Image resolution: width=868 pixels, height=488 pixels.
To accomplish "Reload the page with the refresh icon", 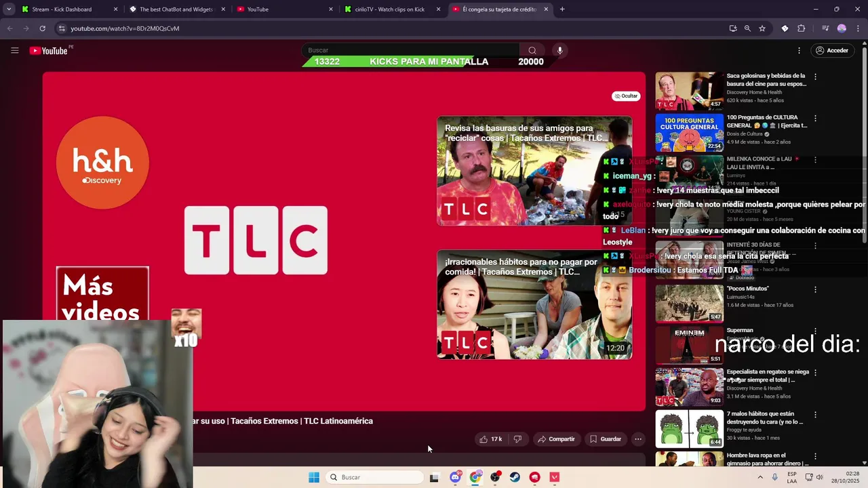I will [x=42, y=28].
